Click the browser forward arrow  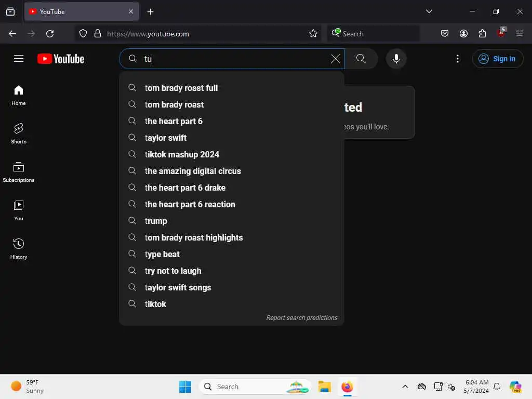pos(31,34)
